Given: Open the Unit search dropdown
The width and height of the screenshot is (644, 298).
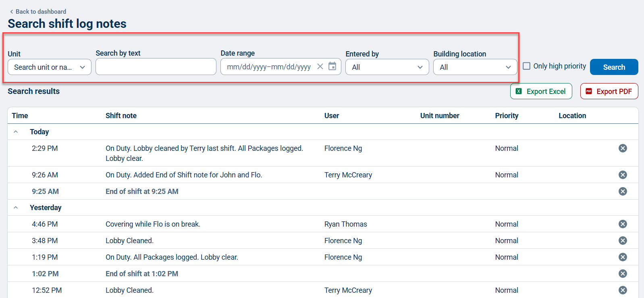Looking at the screenshot, I should click(x=50, y=67).
